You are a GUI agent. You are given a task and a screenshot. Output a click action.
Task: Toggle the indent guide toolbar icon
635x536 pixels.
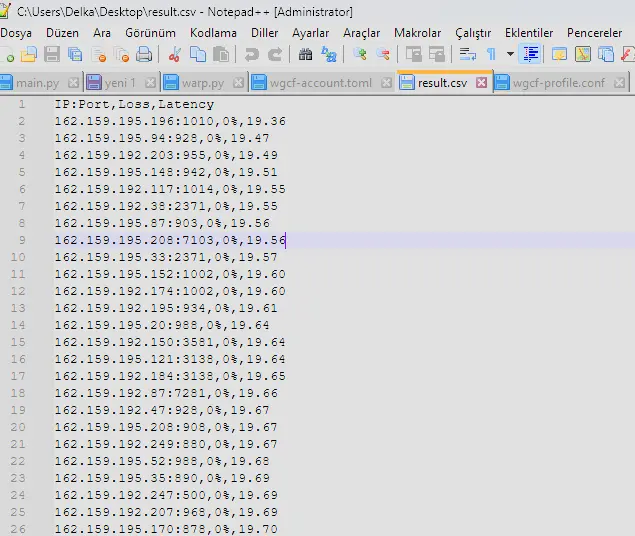531,54
